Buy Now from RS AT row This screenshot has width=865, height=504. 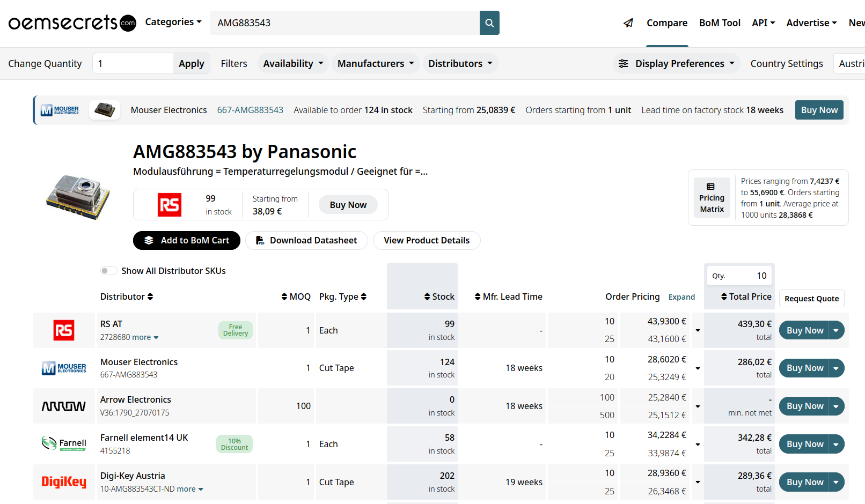[804, 330]
